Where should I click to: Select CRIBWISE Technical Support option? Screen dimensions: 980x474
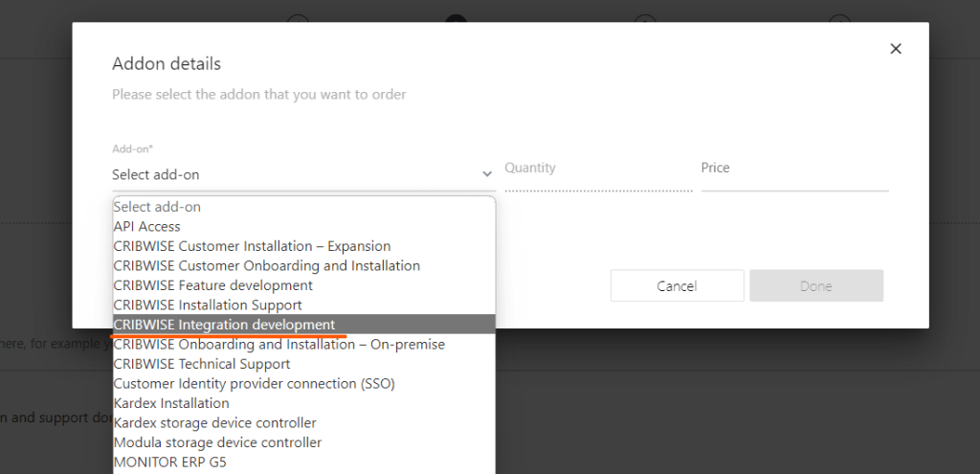(x=201, y=364)
